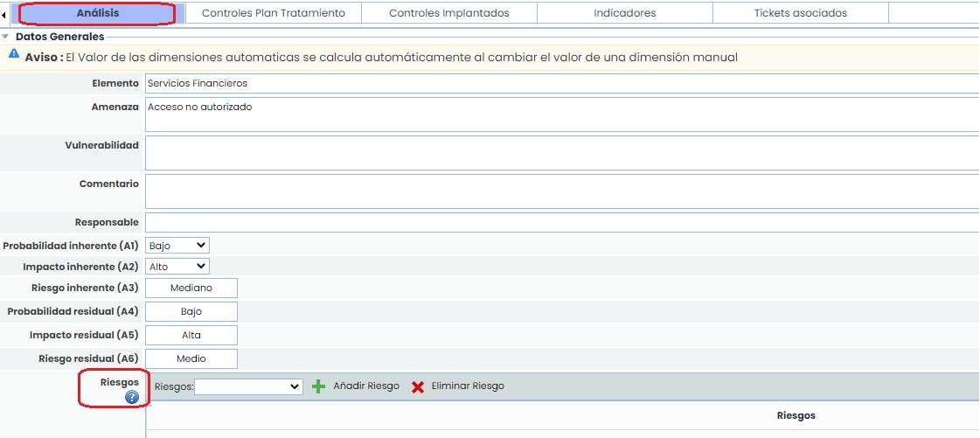Select the Indicadores tab

click(624, 13)
